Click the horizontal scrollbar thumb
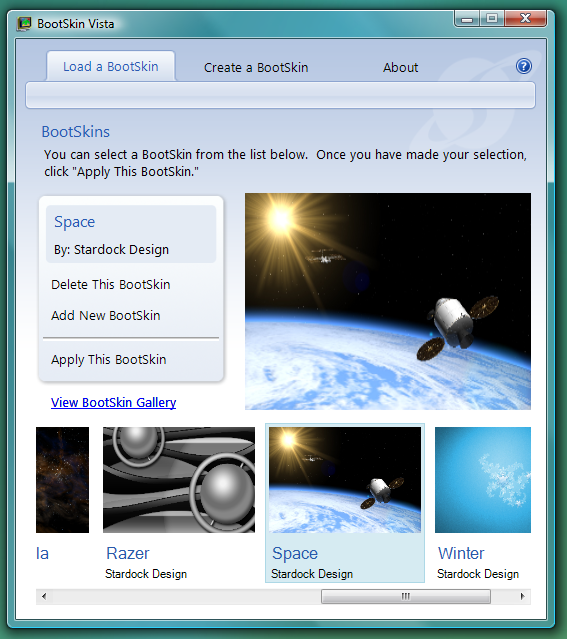Screen dimensions: 567x639 tap(406, 597)
